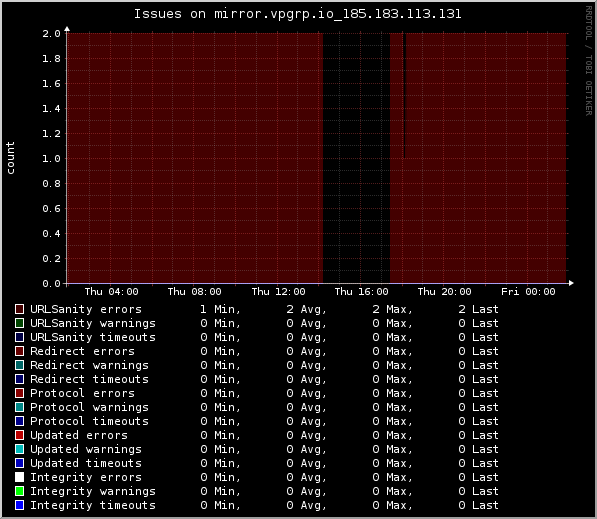Select the Integrity warnings bright green swatch
Viewport: 597px width, 519px height.
[x=19, y=491]
